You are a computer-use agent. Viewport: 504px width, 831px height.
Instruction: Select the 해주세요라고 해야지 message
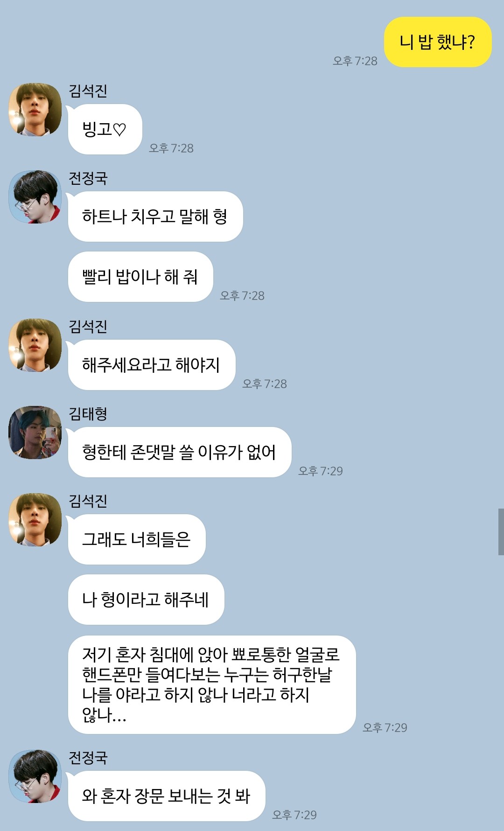(152, 365)
